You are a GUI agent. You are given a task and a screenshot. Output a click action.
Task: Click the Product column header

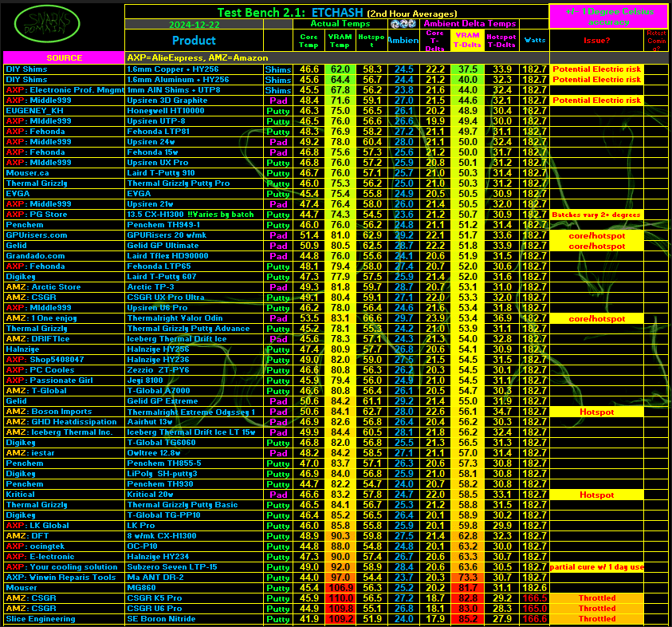(x=195, y=41)
